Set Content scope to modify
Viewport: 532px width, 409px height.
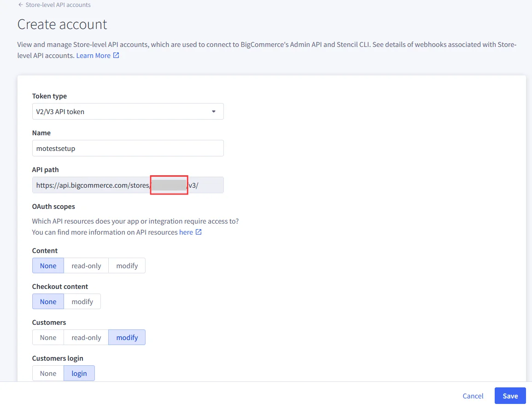pyautogui.click(x=127, y=265)
